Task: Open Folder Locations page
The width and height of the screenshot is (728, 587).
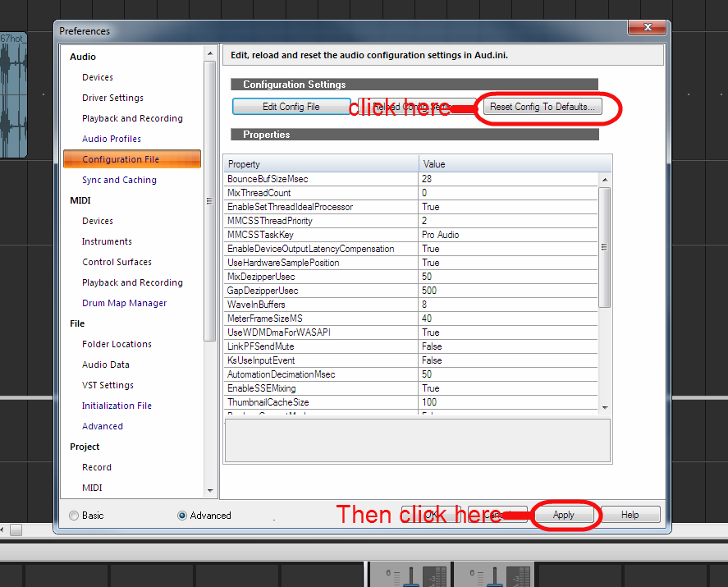Action: click(117, 344)
